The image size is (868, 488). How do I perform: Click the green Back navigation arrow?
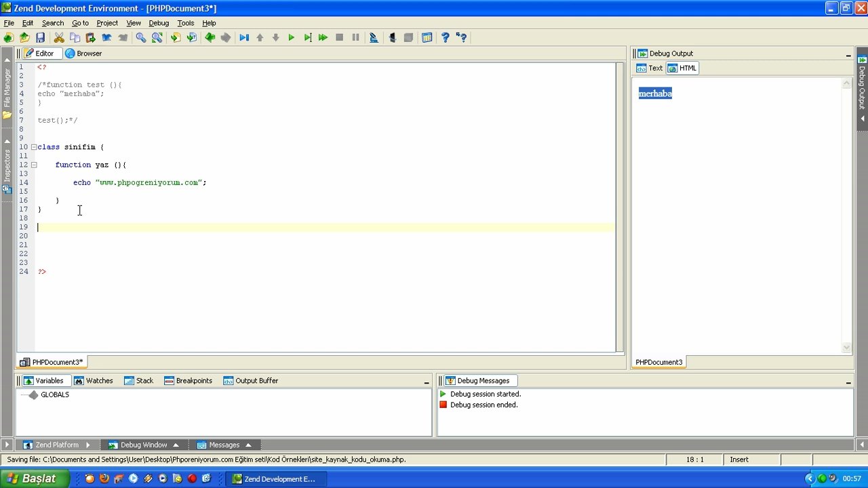pos(210,38)
